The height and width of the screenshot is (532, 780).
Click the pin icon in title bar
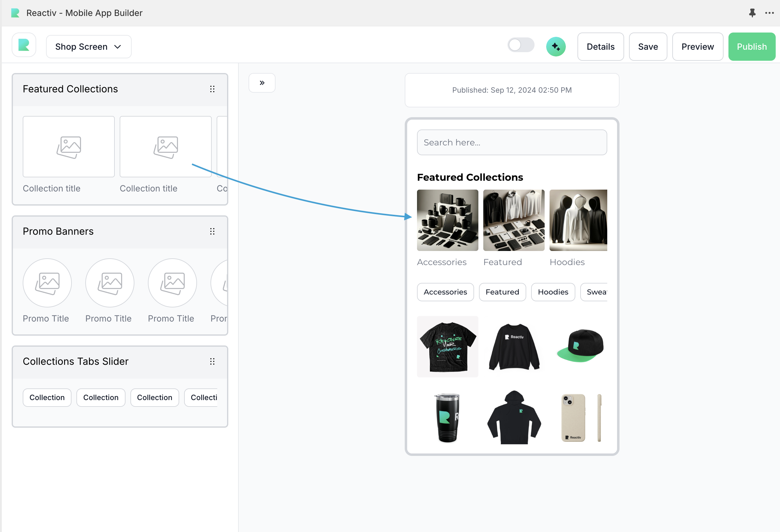pyautogui.click(x=752, y=13)
